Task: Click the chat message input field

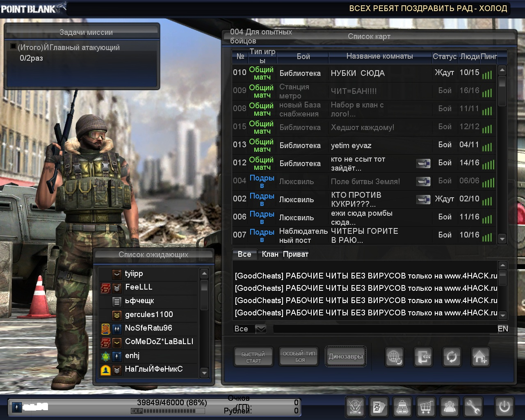Action: point(385,329)
